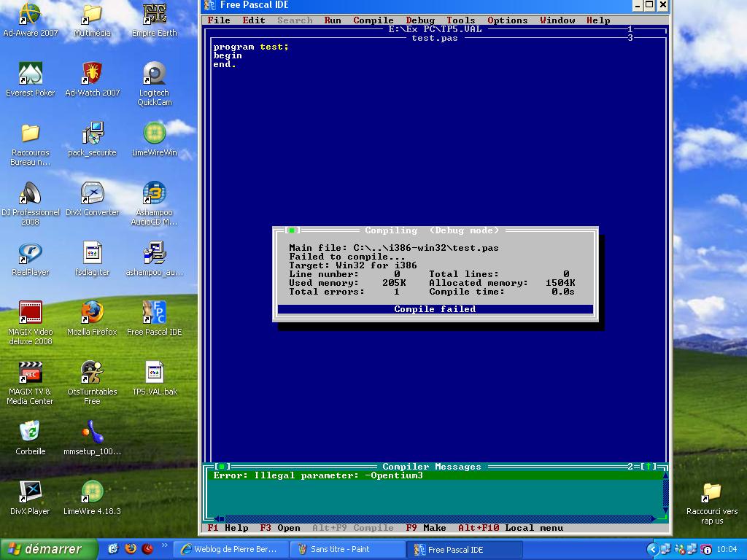The image size is (747, 560).
Task: Expand the Debug menu
Action: point(420,20)
